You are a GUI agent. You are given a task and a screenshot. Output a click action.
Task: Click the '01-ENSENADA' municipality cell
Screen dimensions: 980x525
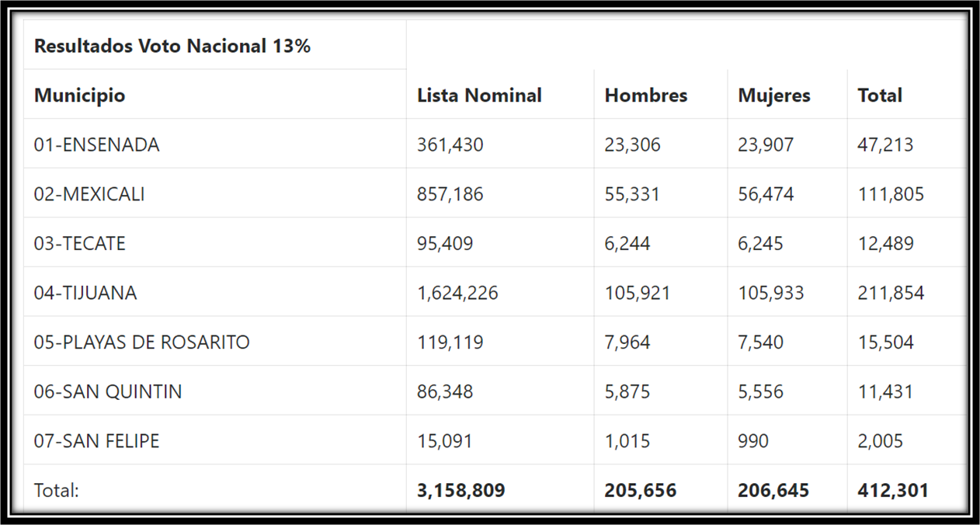click(x=97, y=144)
